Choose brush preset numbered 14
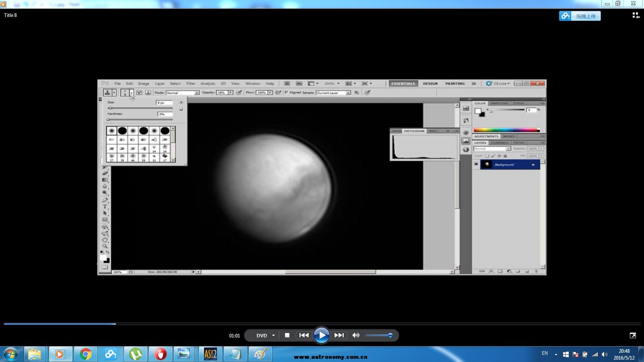 (x=154, y=149)
